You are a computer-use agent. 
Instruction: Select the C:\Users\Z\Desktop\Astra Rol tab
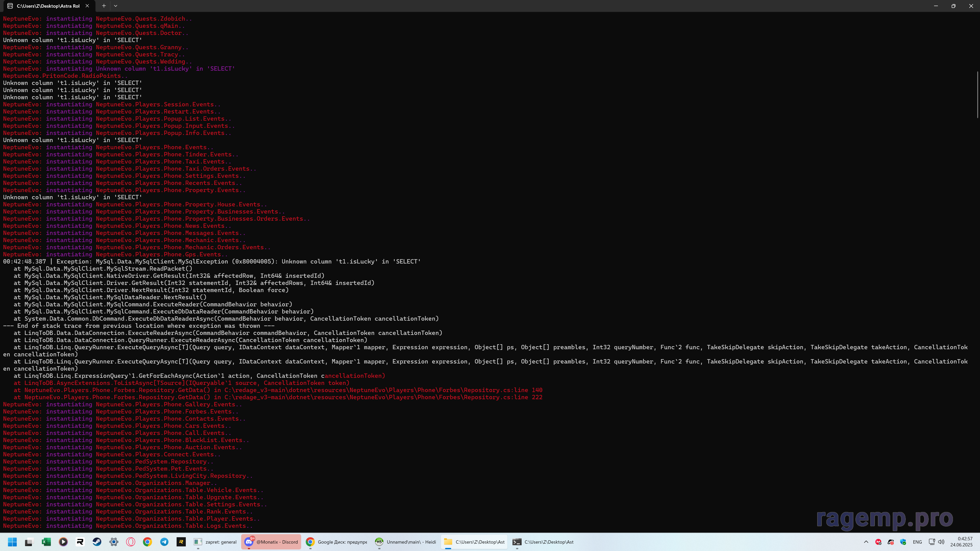(47, 6)
